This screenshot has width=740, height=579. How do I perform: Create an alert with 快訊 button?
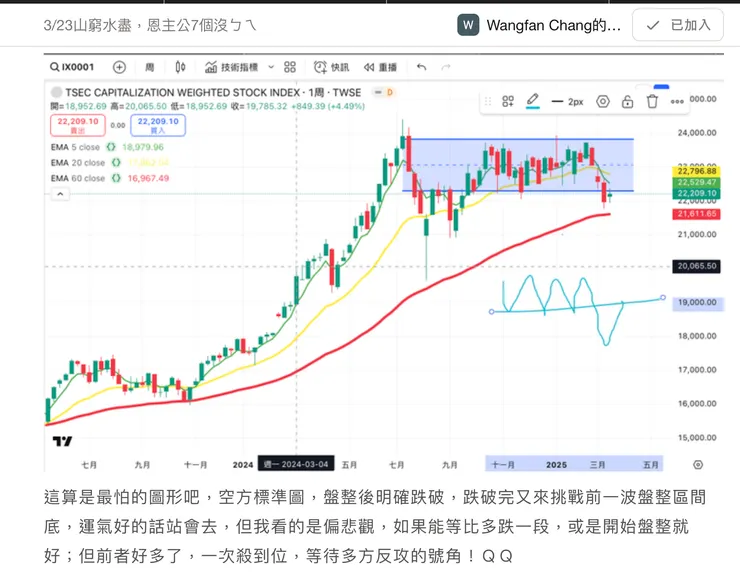tap(331, 67)
